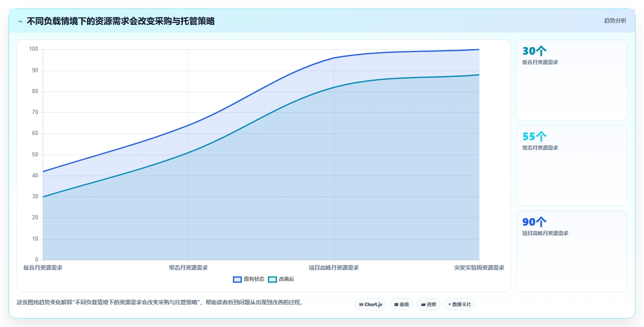
Task: Click the chart title 不同负载情境下的资源需求会改变采购与托管策略
Action: pyautogui.click(x=121, y=21)
